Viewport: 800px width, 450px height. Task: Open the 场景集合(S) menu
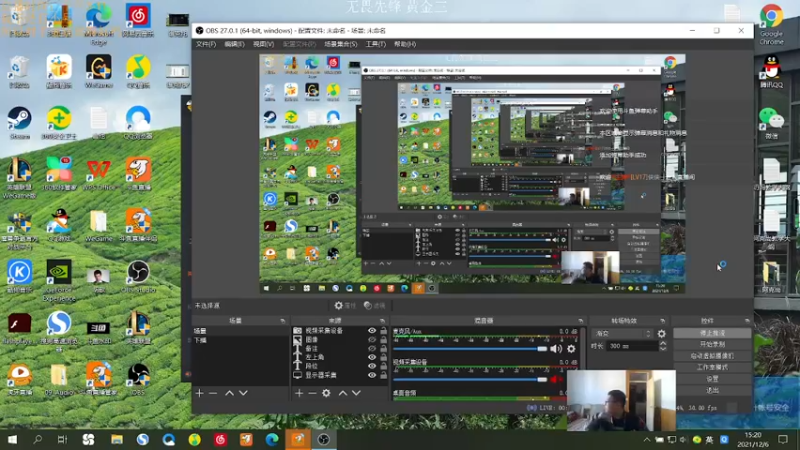click(340, 44)
